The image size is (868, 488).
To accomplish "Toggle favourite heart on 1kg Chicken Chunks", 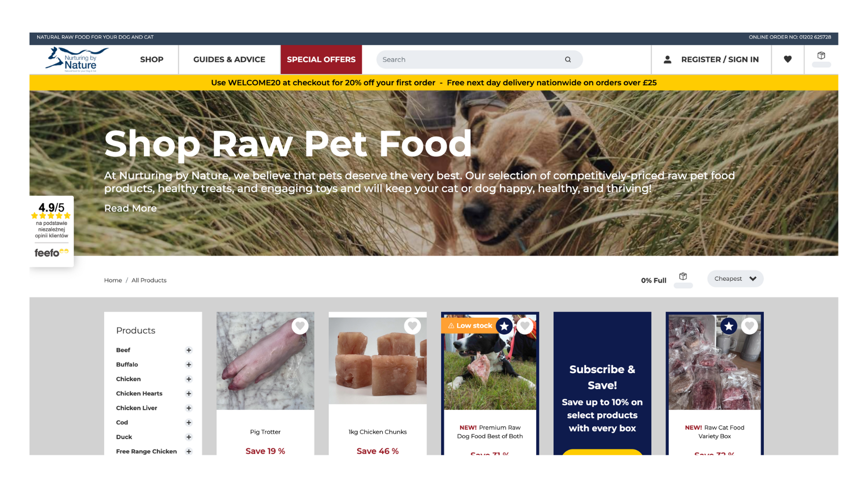I will point(413,326).
